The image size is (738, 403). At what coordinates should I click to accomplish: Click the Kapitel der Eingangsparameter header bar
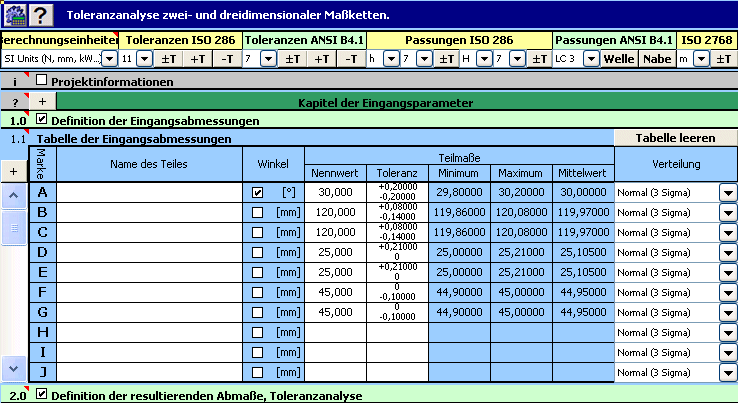click(x=396, y=102)
